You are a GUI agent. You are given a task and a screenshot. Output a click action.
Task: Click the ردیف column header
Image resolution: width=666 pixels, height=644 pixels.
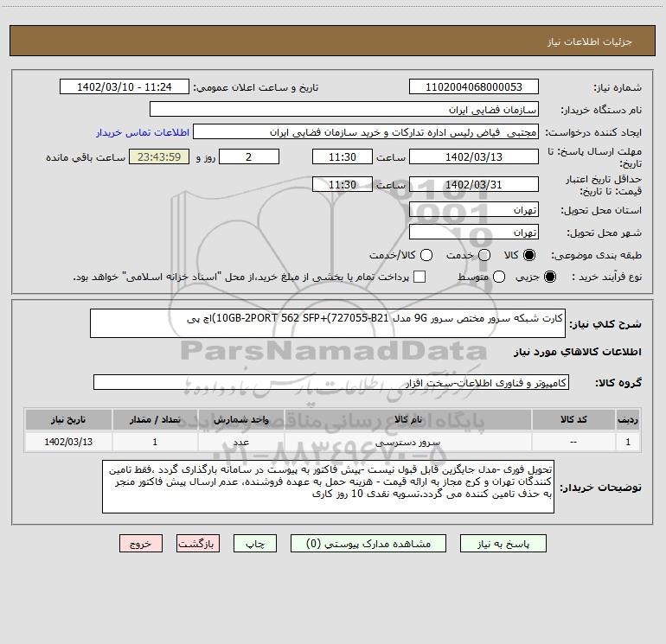pyautogui.click(x=628, y=419)
